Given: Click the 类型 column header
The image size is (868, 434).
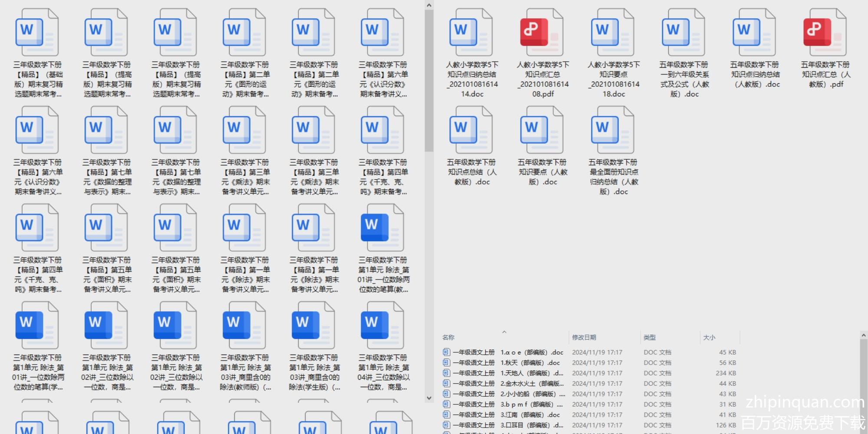Looking at the screenshot, I should (x=649, y=337).
